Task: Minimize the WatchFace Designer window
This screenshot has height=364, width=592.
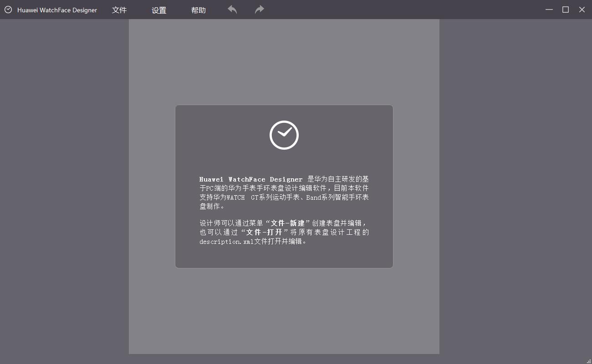Action: [x=549, y=10]
